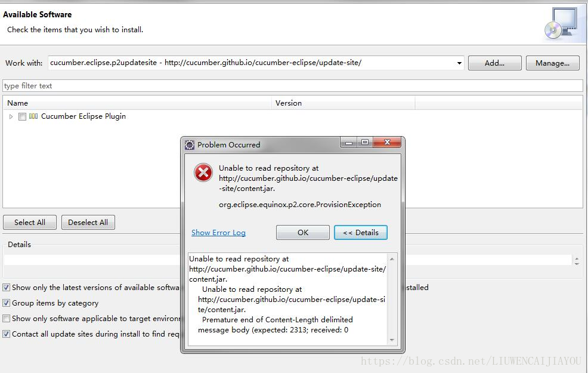The image size is (588, 373).
Task: Click scroll up arrow in error details
Action: point(392,259)
